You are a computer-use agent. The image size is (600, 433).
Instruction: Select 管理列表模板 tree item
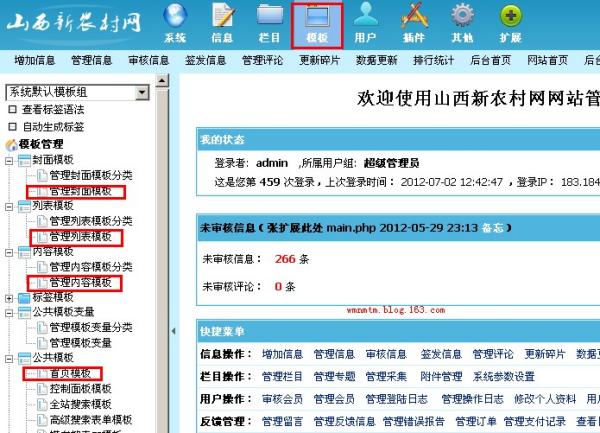tap(81, 237)
